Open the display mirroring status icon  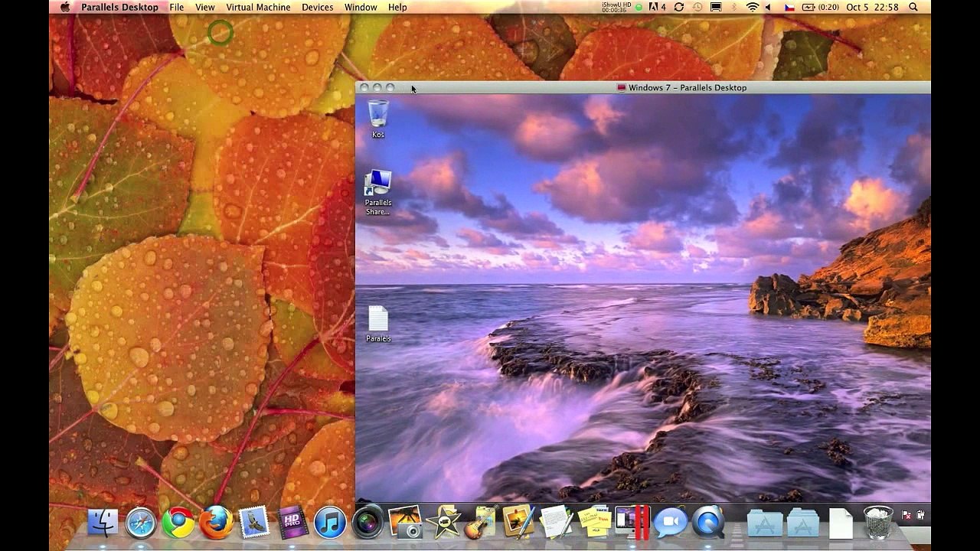click(716, 7)
